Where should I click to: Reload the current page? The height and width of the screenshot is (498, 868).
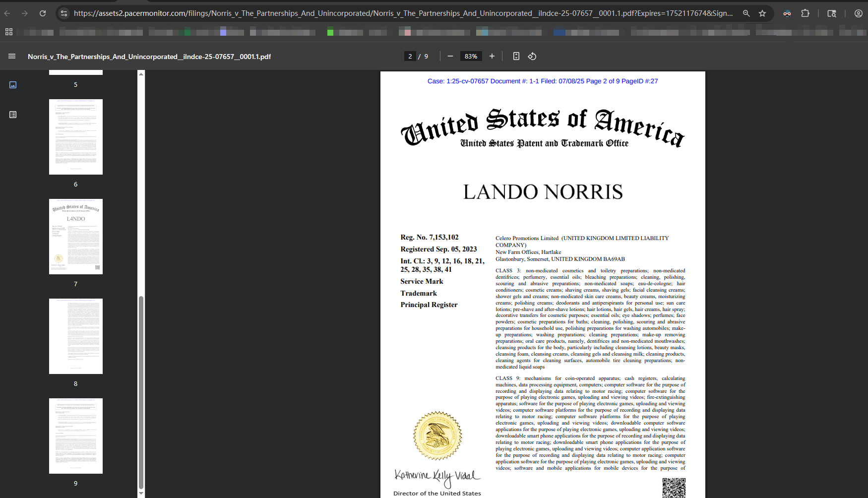coord(43,13)
